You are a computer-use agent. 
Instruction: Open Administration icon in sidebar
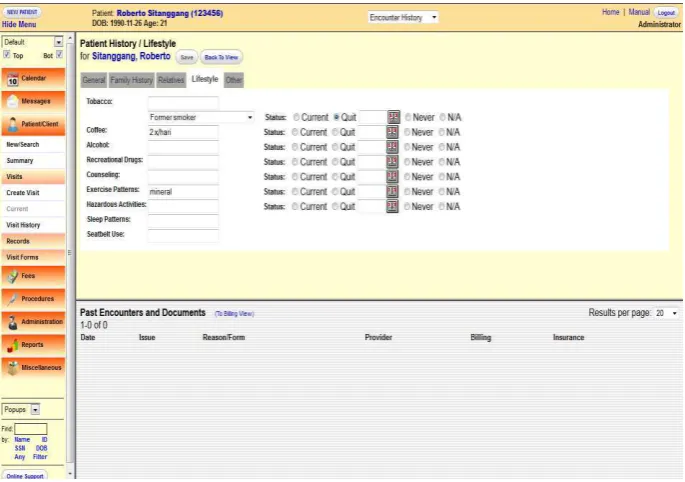13,322
